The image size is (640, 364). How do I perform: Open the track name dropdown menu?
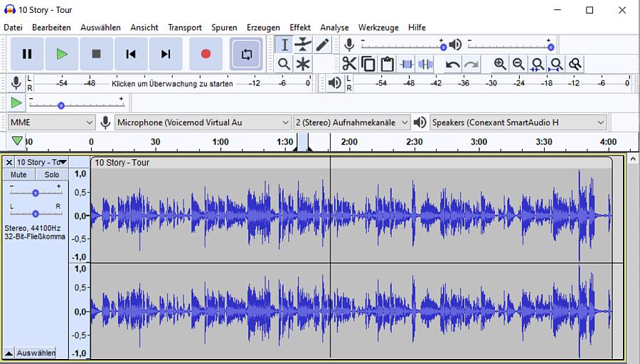42,162
